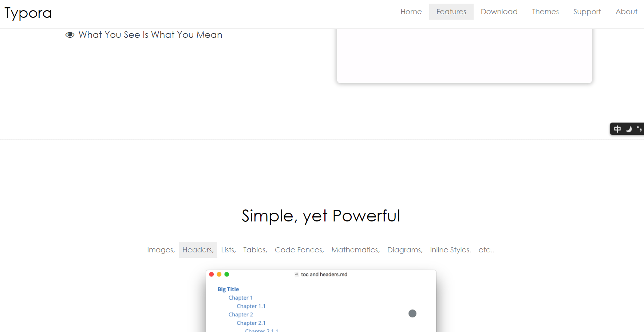Switch to the etc.. tab
The image size is (644, 332).
pos(486,250)
